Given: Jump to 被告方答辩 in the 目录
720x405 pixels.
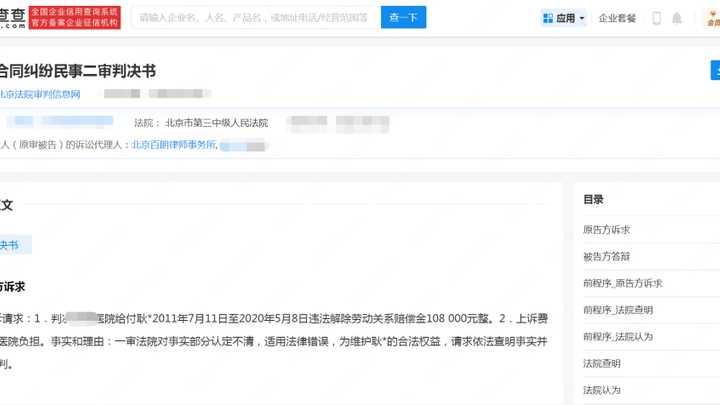Looking at the screenshot, I should [606, 256].
